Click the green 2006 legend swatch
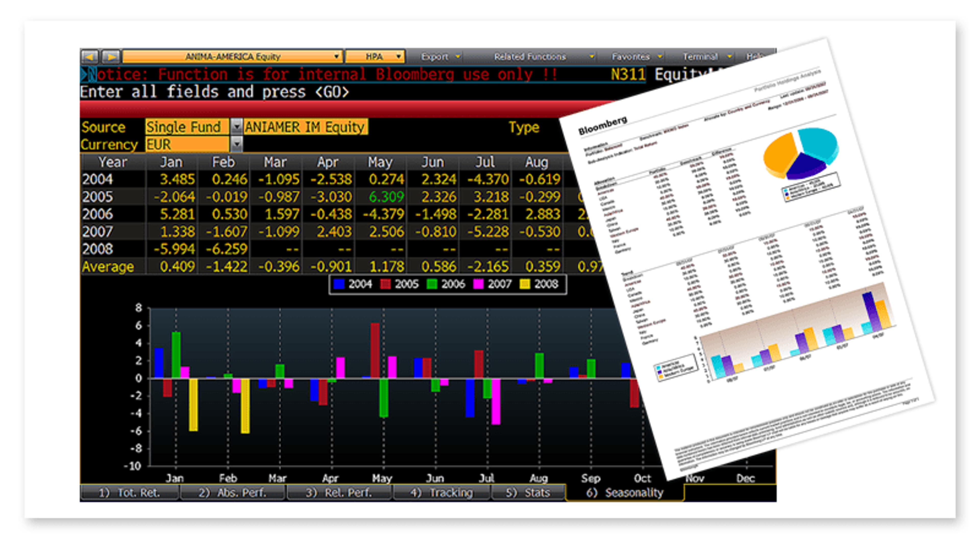 [x=432, y=284]
